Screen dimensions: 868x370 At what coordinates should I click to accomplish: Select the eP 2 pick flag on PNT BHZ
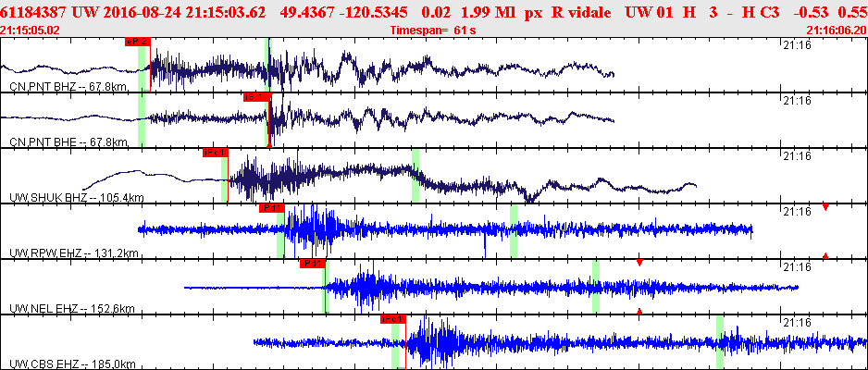point(137,42)
